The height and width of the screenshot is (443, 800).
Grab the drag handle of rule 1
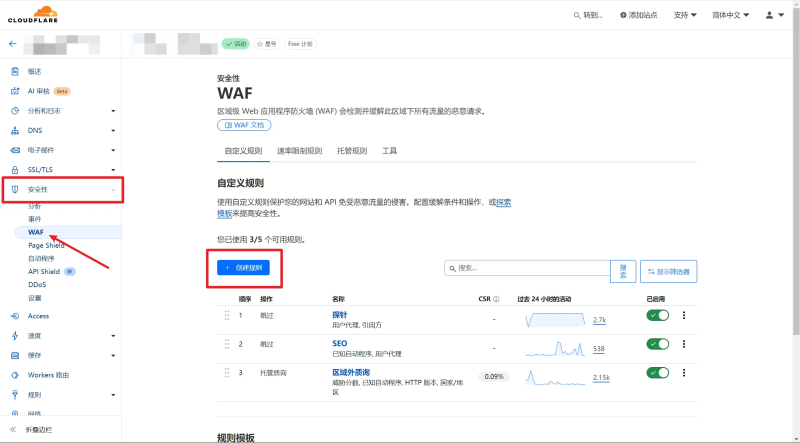[x=227, y=315]
